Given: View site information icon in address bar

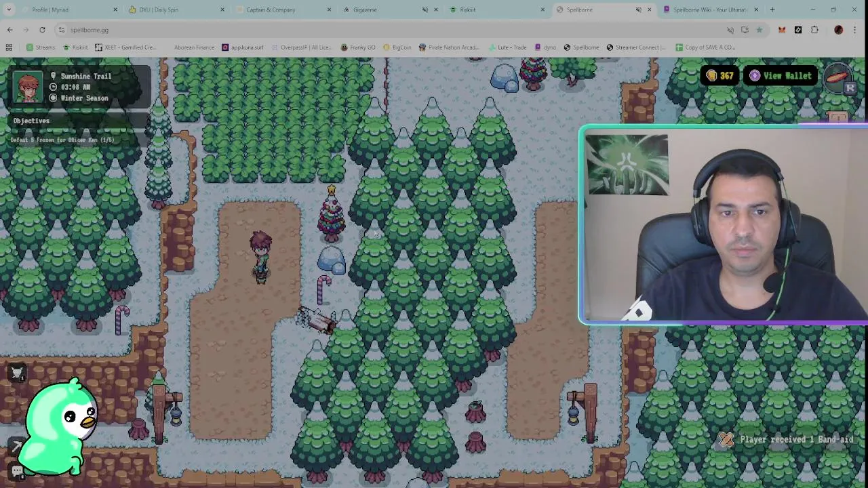Looking at the screenshot, I should (x=61, y=30).
